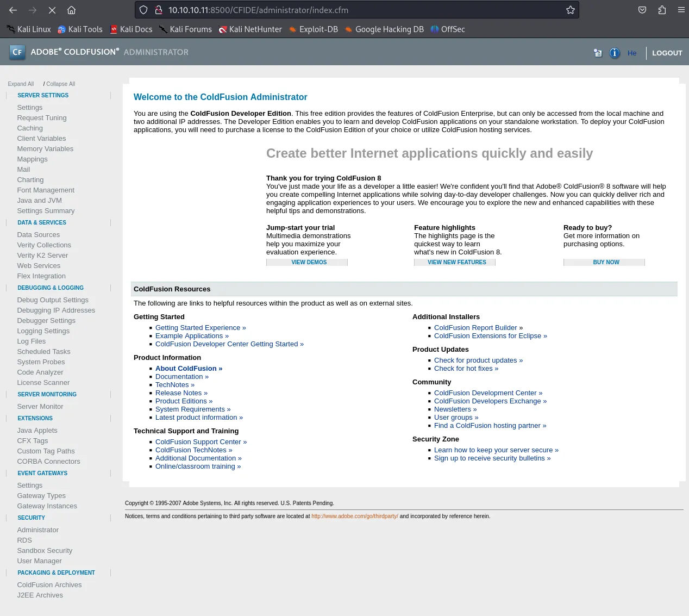Click the VIEW DEMOS button

[307, 262]
